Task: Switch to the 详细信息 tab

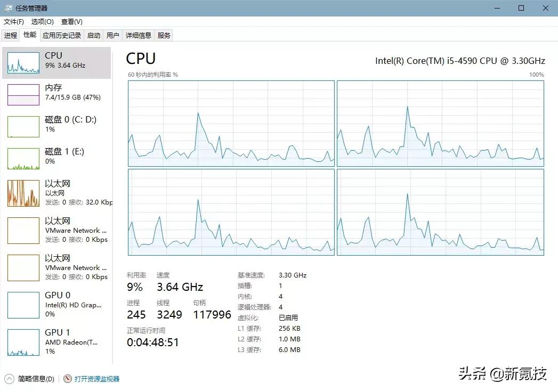Action: 139,36
